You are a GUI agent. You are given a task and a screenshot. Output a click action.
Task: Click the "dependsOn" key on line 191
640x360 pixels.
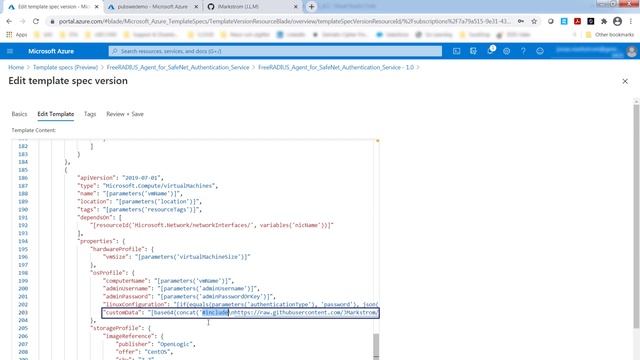pyautogui.click(x=95, y=218)
